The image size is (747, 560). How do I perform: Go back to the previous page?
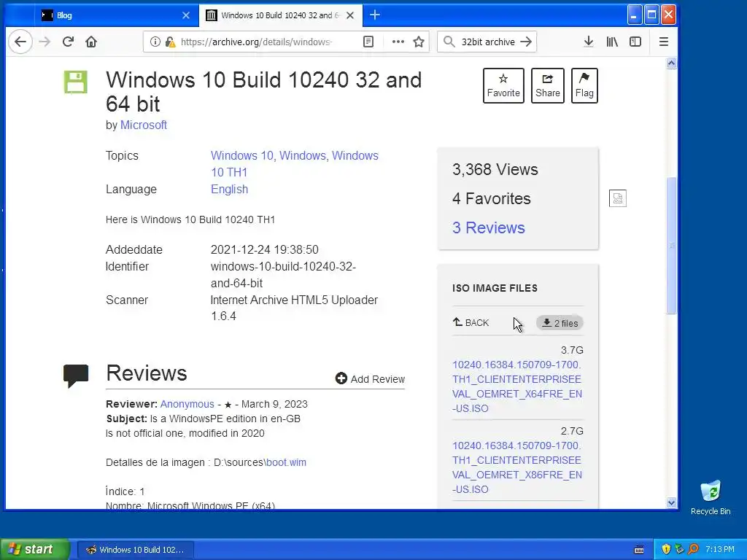20,42
